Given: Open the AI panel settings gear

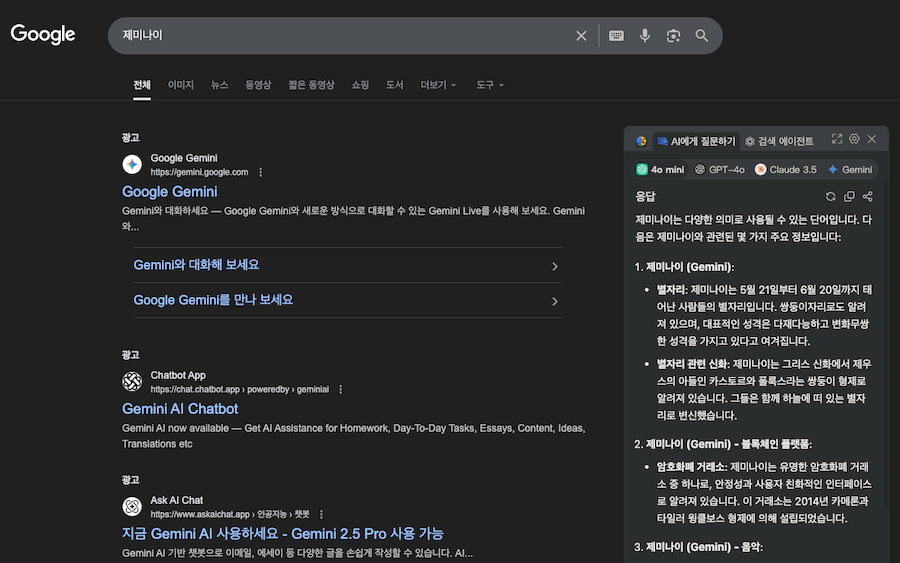Looking at the screenshot, I should pyautogui.click(x=854, y=139).
